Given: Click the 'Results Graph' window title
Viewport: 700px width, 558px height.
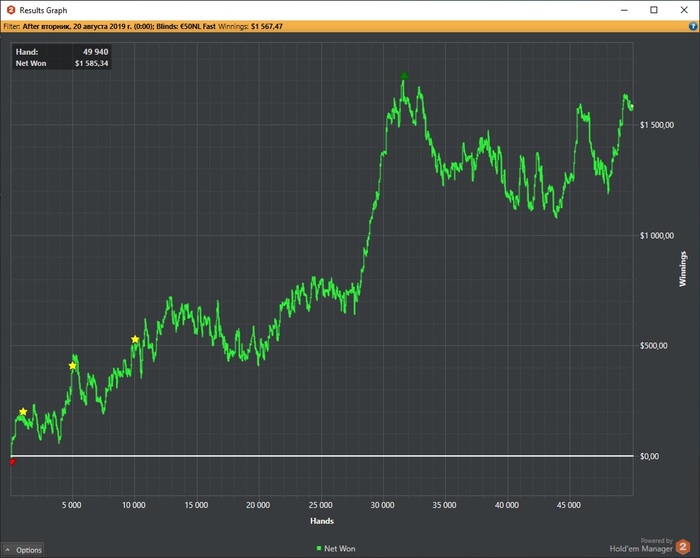Looking at the screenshot, I should point(43,10).
